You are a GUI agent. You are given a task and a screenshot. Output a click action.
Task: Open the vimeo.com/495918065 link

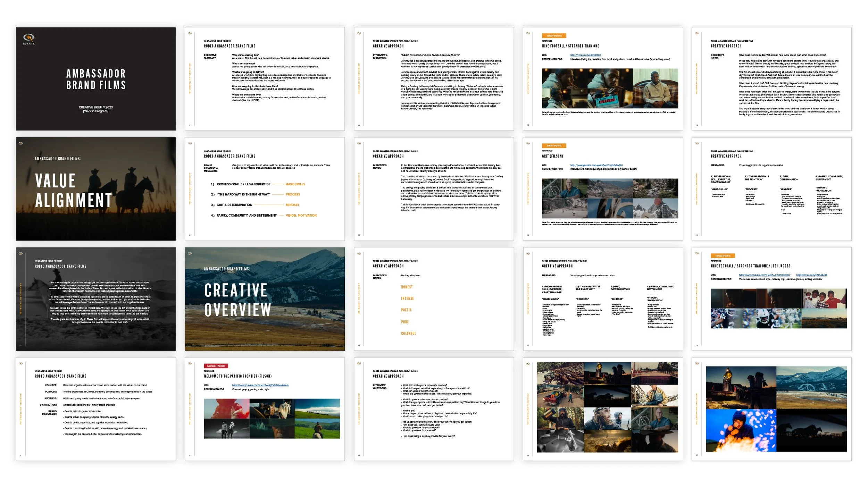click(x=585, y=55)
